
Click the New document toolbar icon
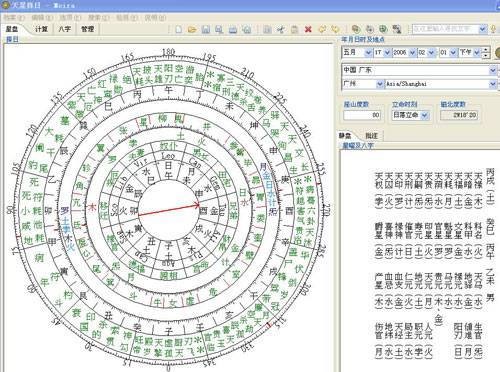pos(179,29)
